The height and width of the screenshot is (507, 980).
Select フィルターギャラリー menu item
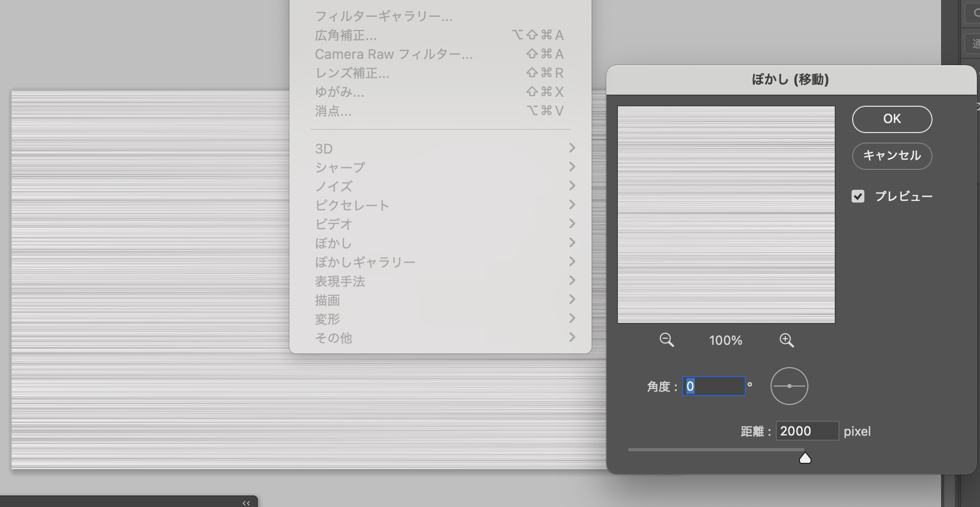[x=384, y=16]
